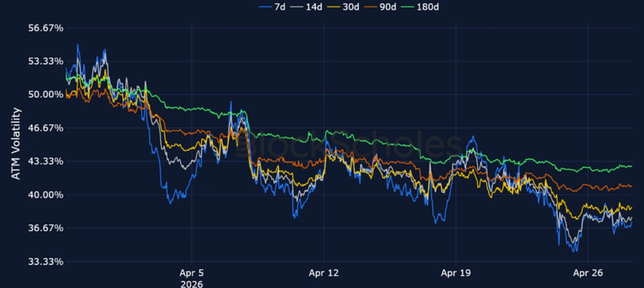Select the 46.67% y-axis tick

pyautogui.click(x=44, y=128)
